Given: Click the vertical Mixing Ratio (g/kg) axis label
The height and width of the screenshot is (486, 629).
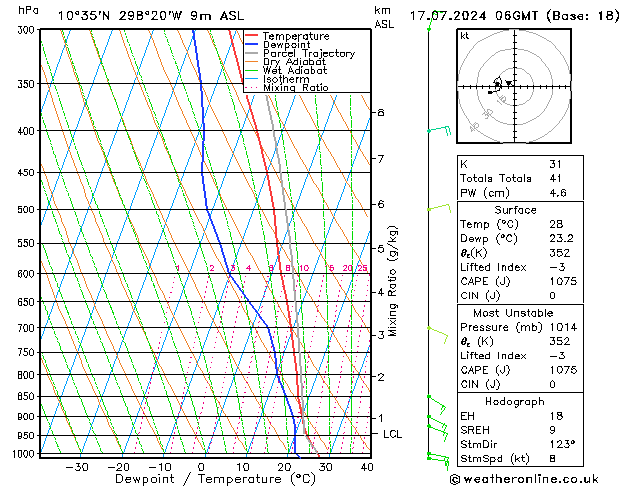Looking at the screenshot, I should [x=392, y=281].
